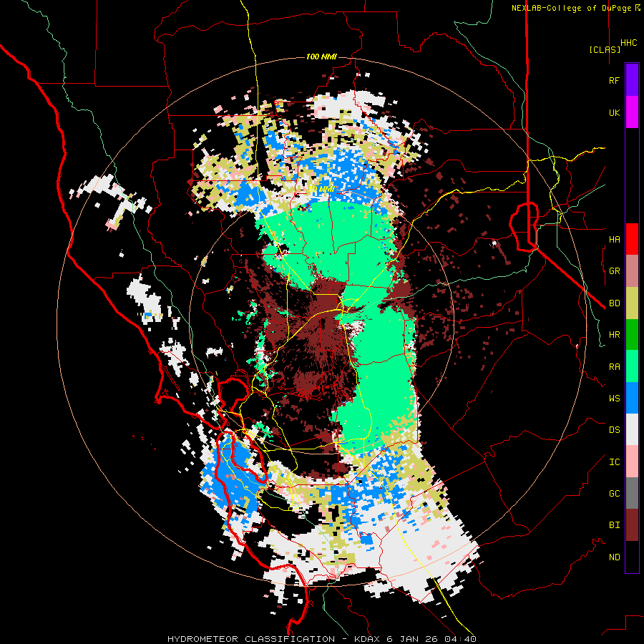Select the light pink IC legend swatch
The height and width of the screenshot is (644, 644).
pyautogui.click(x=632, y=462)
